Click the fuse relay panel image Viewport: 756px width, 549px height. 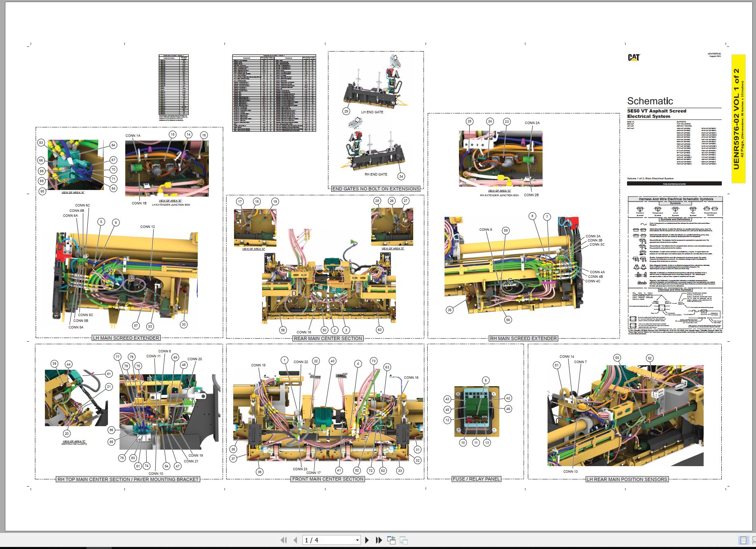(x=477, y=412)
